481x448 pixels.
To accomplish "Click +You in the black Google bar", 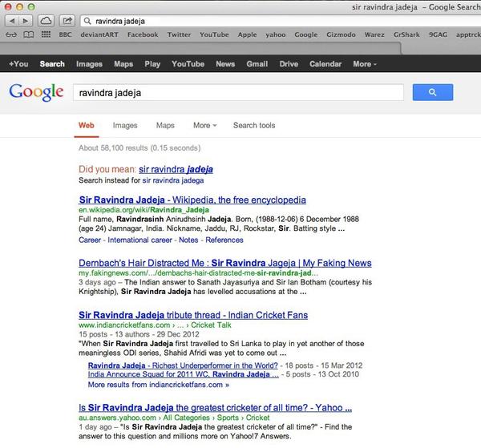I will [18, 64].
